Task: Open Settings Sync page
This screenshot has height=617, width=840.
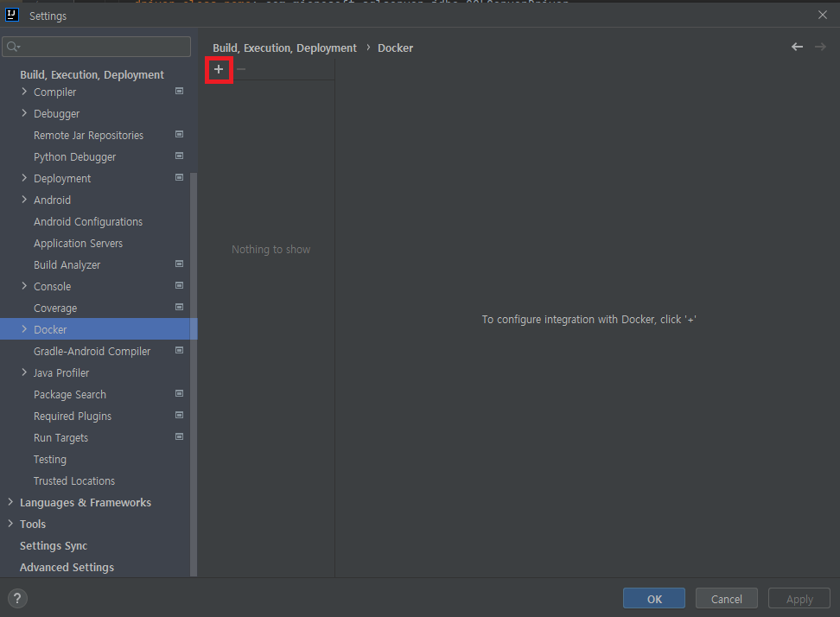Action: [x=54, y=546]
